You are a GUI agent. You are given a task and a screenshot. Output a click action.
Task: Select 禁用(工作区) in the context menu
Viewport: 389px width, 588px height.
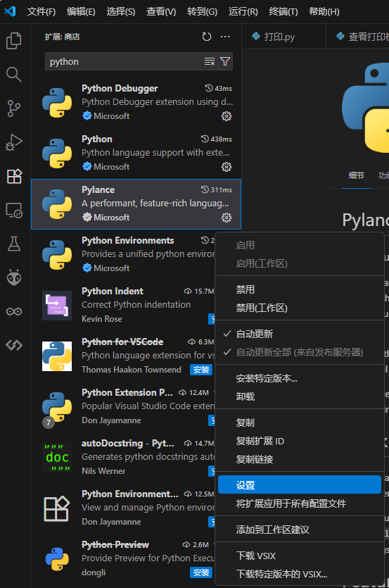coord(300,308)
